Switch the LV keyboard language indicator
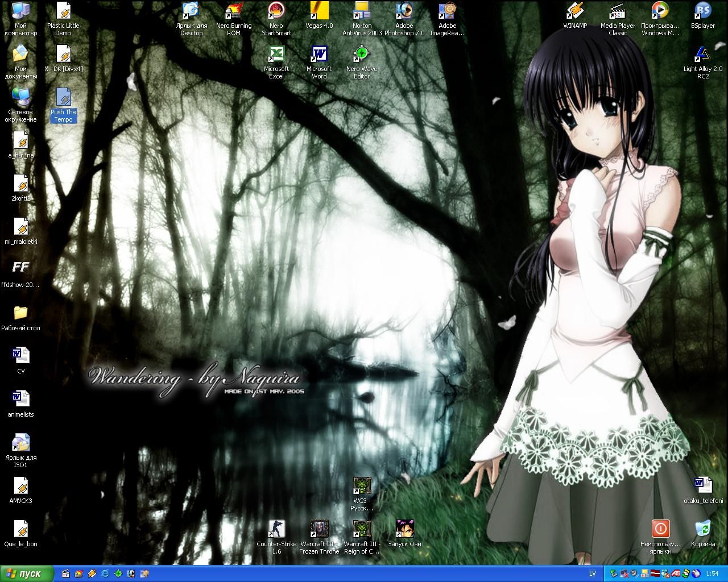The image size is (728, 582). (x=592, y=573)
